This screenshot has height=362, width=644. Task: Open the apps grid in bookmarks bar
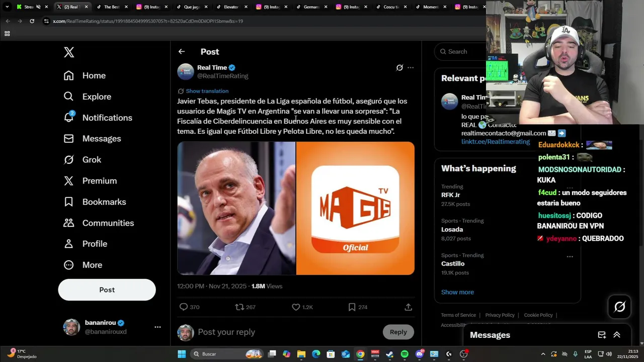(7, 34)
